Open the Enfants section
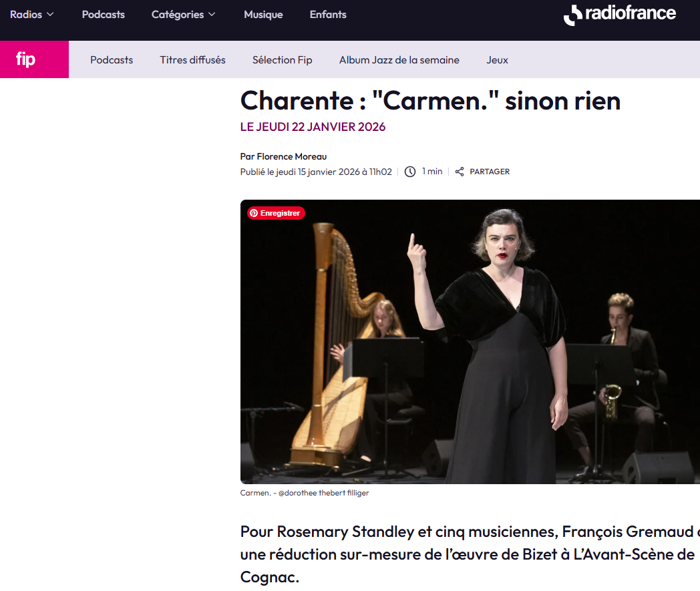This screenshot has height=591, width=700. (x=328, y=15)
